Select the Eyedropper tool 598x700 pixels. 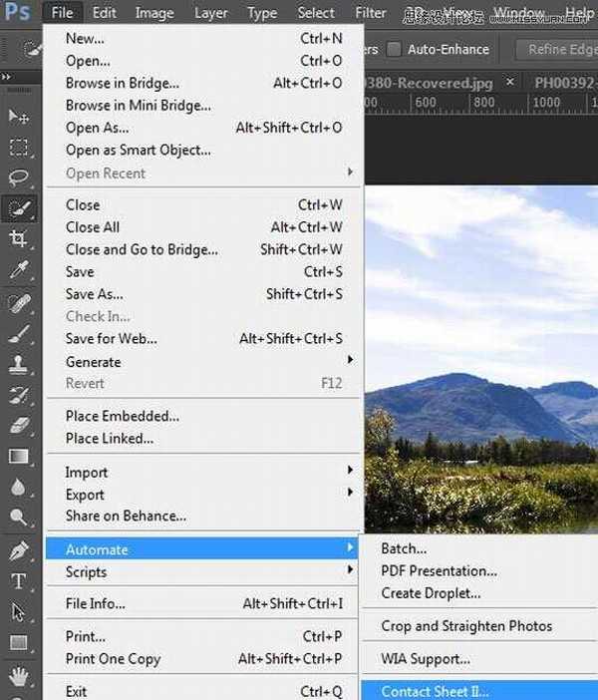(x=19, y=270)
